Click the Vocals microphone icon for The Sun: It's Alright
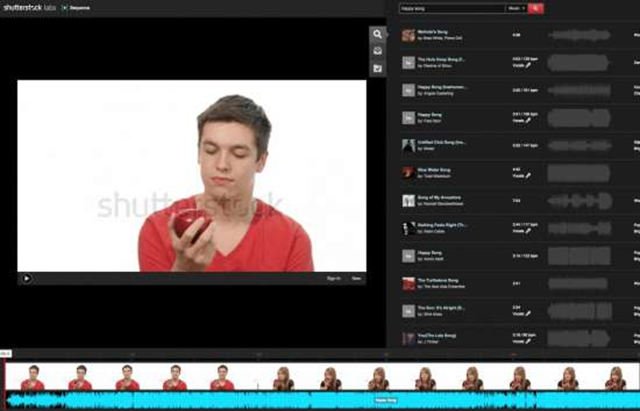The width and height of the screenshot is (640, 411). point(528,313)
